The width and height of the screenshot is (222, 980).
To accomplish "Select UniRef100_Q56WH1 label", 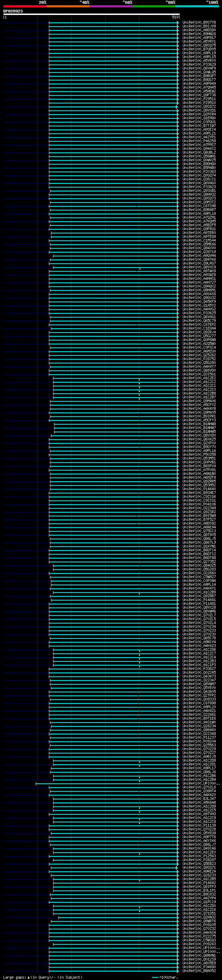I will [199, 156].
